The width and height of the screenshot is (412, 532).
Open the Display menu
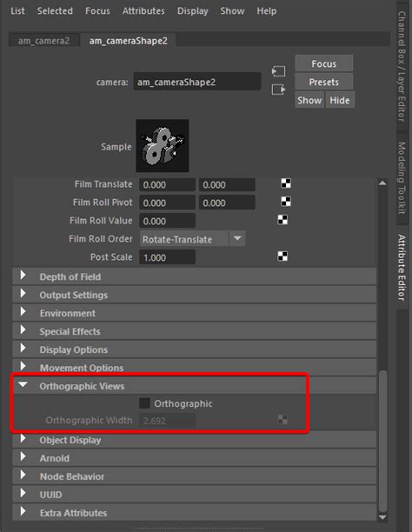pos(193,10)
